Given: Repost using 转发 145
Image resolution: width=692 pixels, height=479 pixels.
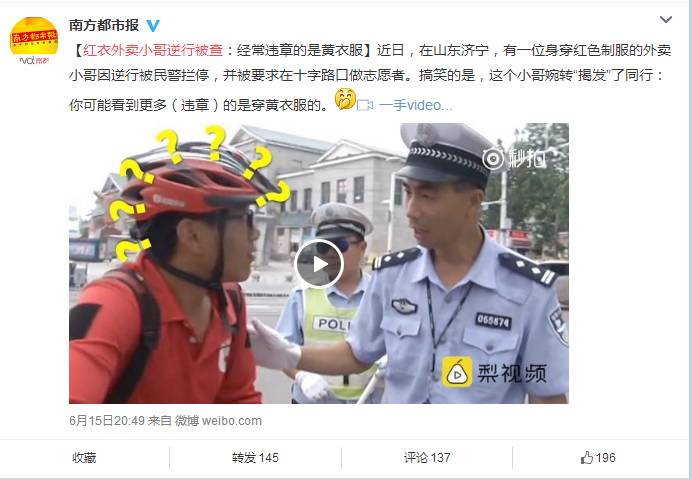Looking at the screenshot, I should pos(255,458).
